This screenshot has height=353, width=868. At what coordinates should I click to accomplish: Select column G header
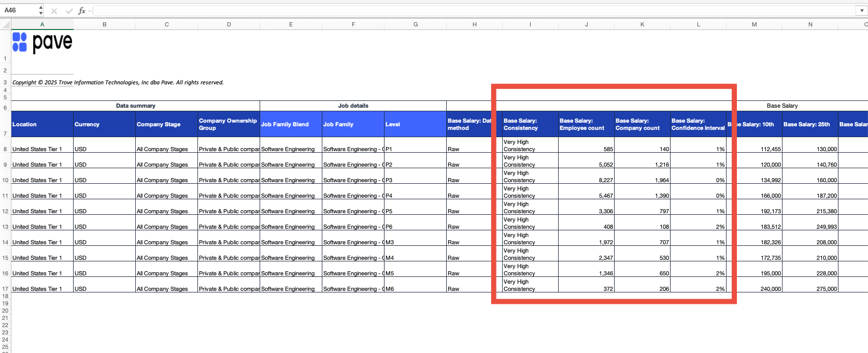pos(416,24)
